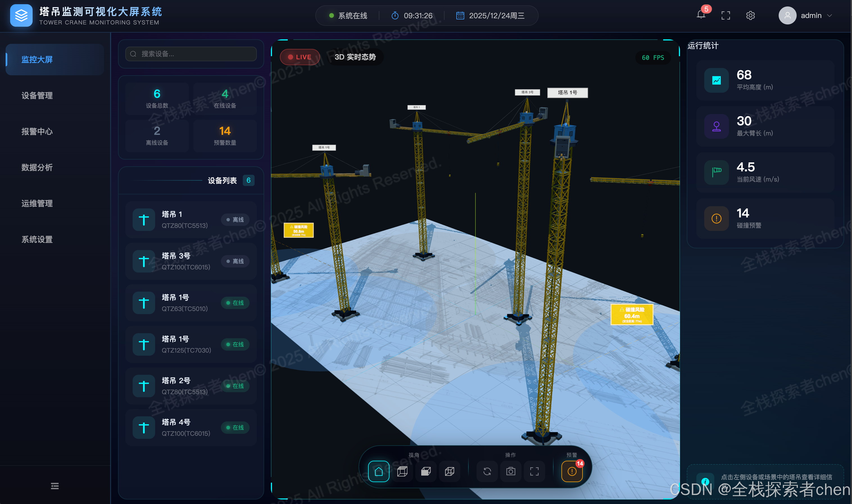852x504 pixels.
Task: Open 系统设置 in the sidebar
Action: click(x=55, y=239)
